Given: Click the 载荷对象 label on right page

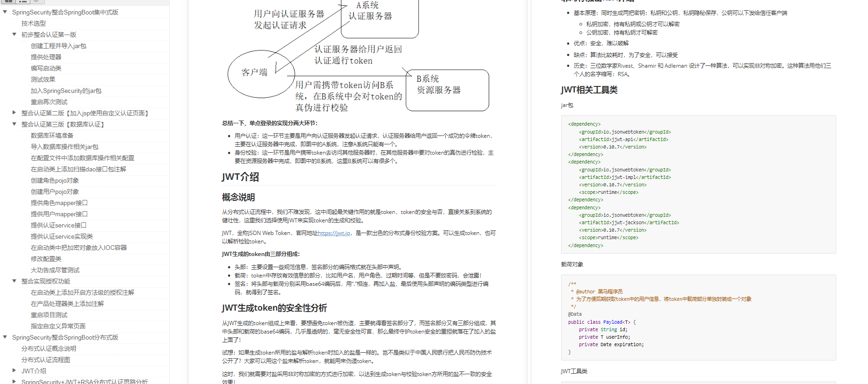Looking at the screenshot, I should click(x=572, y=264).
